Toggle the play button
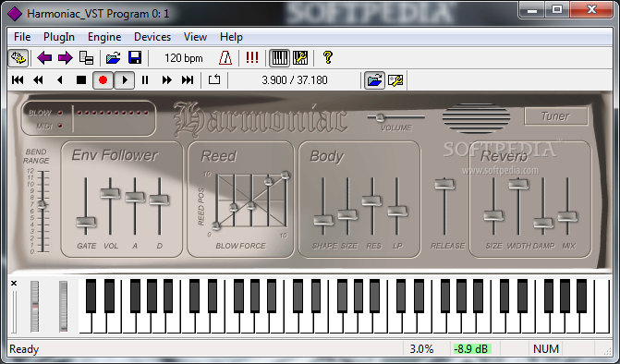Viewport: 620px width, 364px height. click(125, 80)
